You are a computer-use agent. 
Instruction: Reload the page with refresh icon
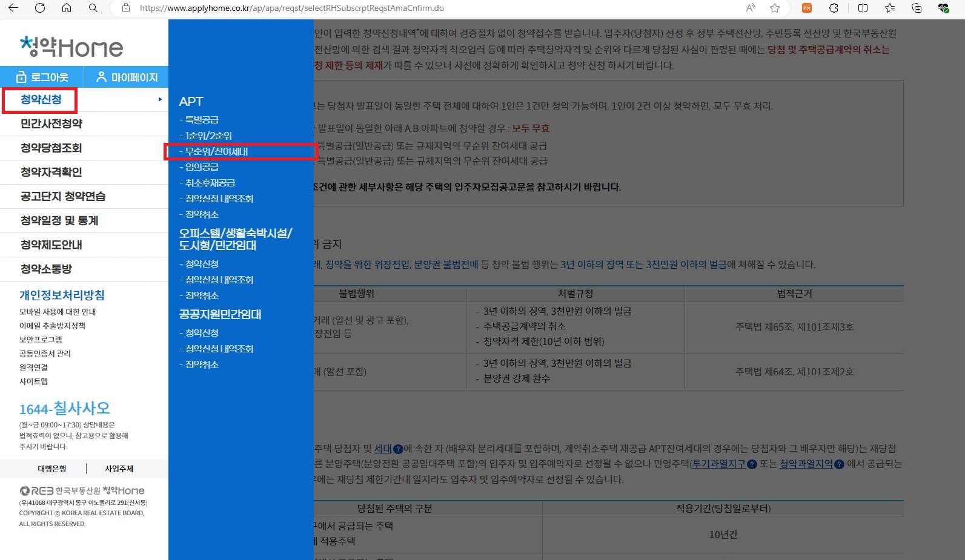click(40, 8)
